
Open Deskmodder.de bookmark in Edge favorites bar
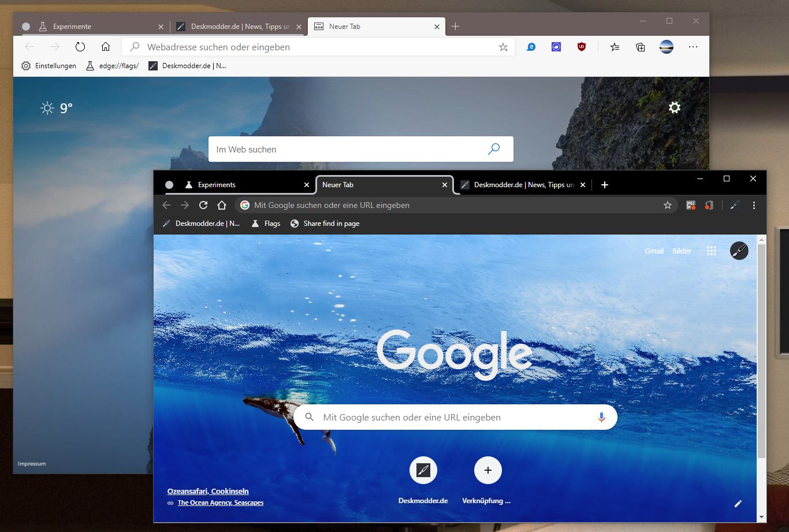pos(187,66)
